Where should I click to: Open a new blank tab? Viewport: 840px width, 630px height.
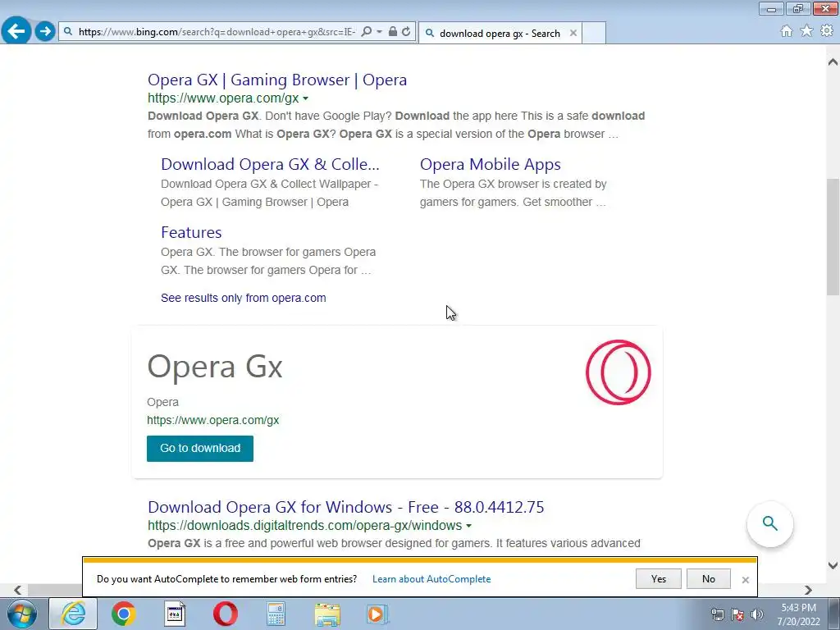594,33
